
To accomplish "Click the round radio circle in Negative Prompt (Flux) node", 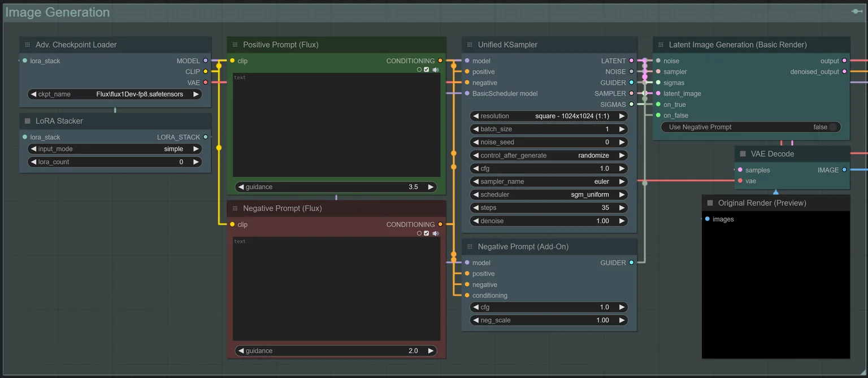I will click(x=419, y=233).
